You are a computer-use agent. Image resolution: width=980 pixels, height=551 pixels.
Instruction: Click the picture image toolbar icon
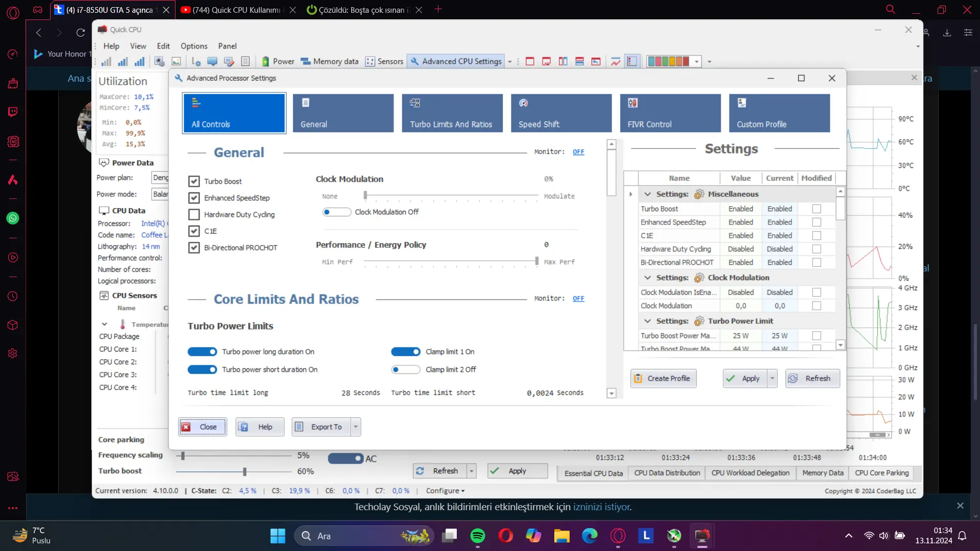pos(176,61)
